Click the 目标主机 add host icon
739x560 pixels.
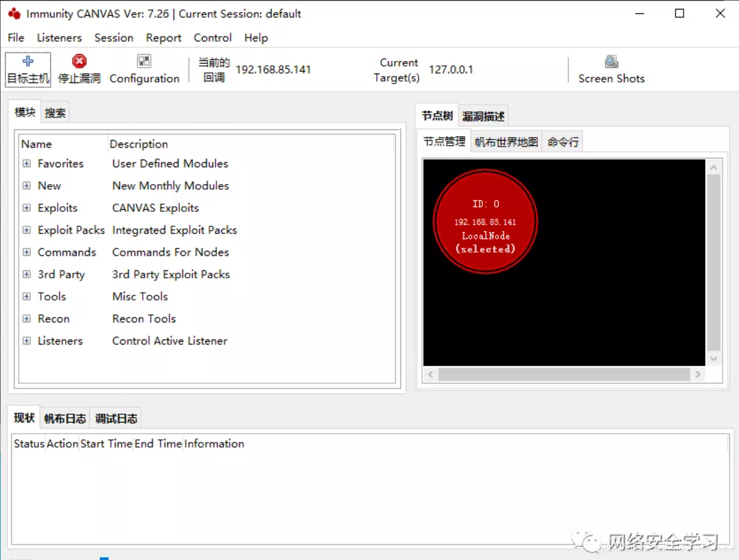click(x=28, y=61)
